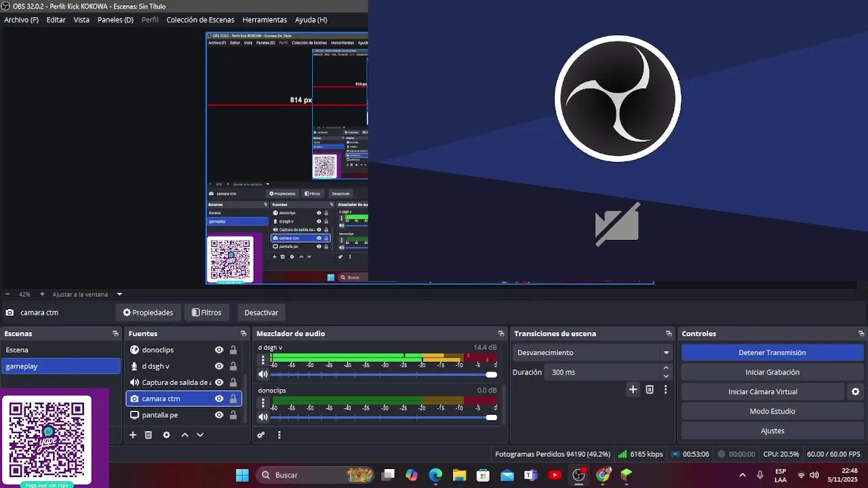Screen dimensions: 868x488
Task: Hide the d dsgh v source
Action: (x=219, y=366)
